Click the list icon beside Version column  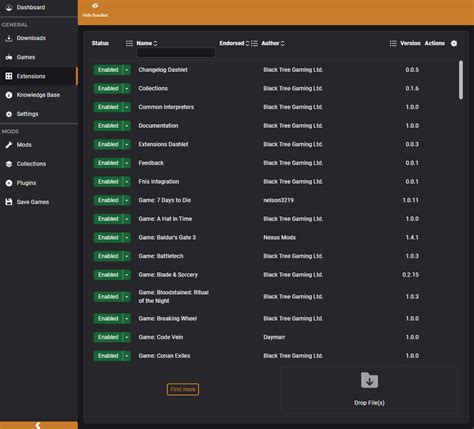coord(393,43)
